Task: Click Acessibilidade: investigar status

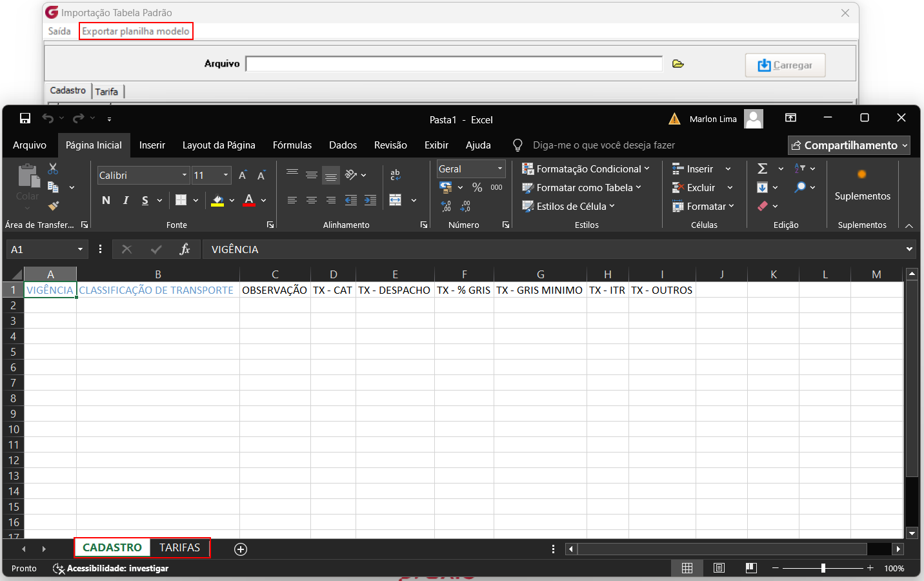Action: click(110, 568)
